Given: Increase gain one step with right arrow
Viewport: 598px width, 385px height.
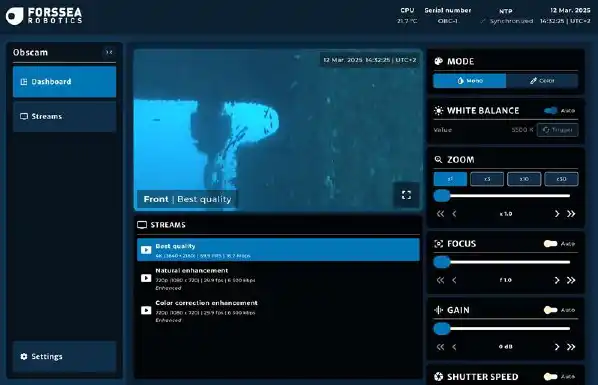Looking at the screenshot, I should 557,347.
